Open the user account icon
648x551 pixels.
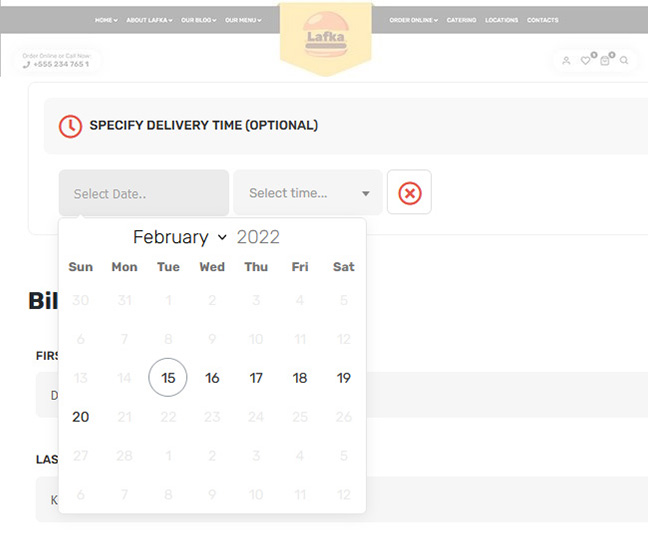point(566,61)
